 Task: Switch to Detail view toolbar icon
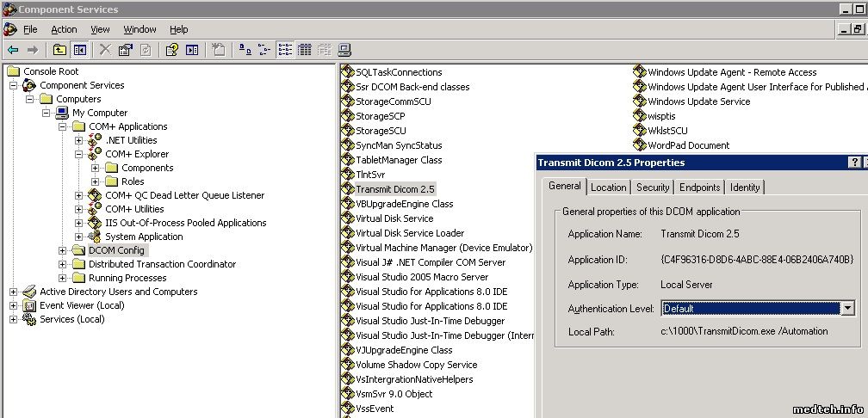pyautogui.click(x=304, y=50)
